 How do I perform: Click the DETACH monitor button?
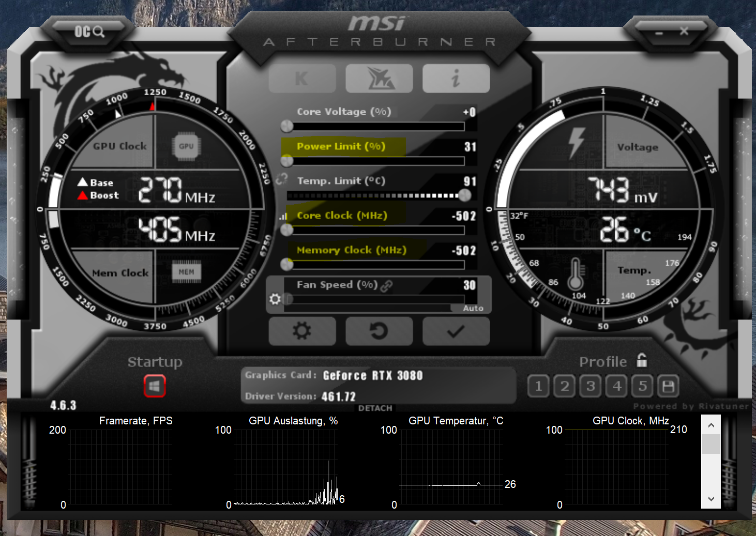(375, 408)
